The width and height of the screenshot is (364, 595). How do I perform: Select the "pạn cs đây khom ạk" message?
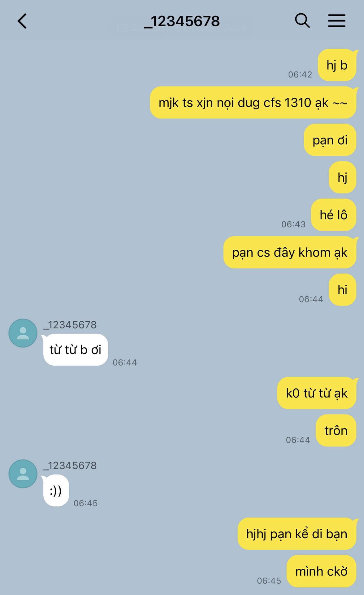(x=290, y=252)
